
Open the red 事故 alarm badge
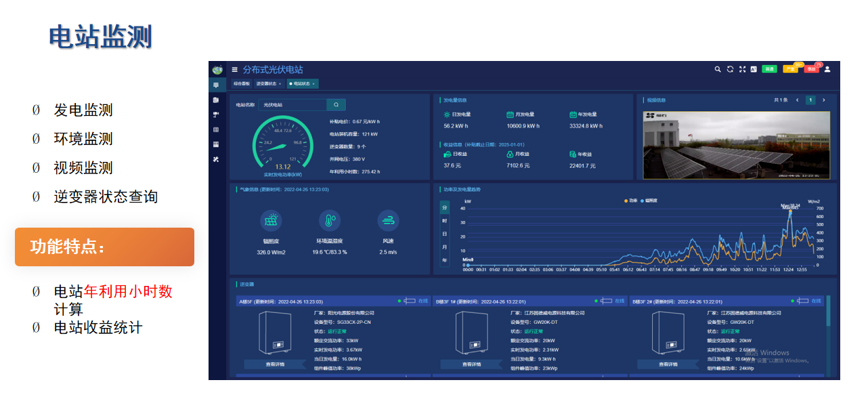811,69
